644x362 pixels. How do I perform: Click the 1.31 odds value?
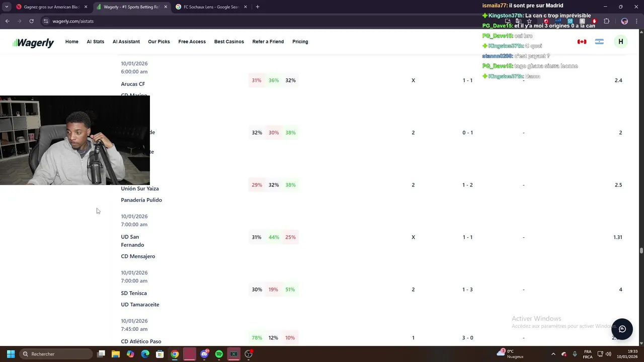point(618,237)
